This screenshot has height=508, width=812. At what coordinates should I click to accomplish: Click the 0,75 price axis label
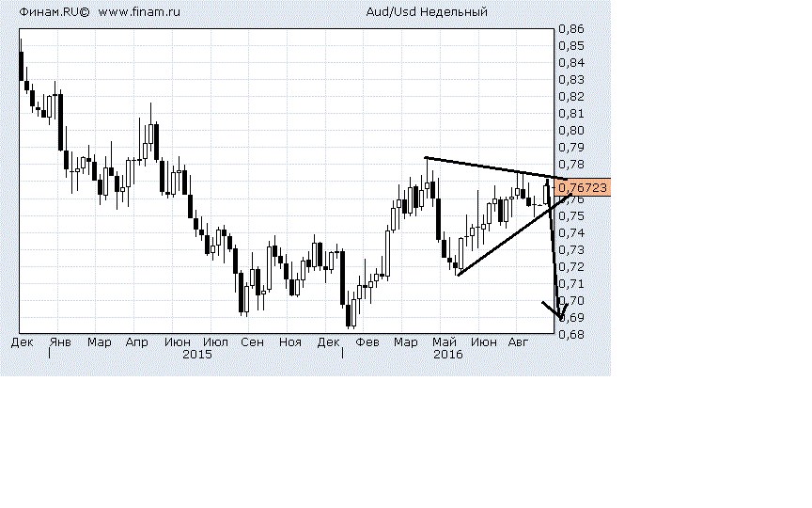(571, 215)
